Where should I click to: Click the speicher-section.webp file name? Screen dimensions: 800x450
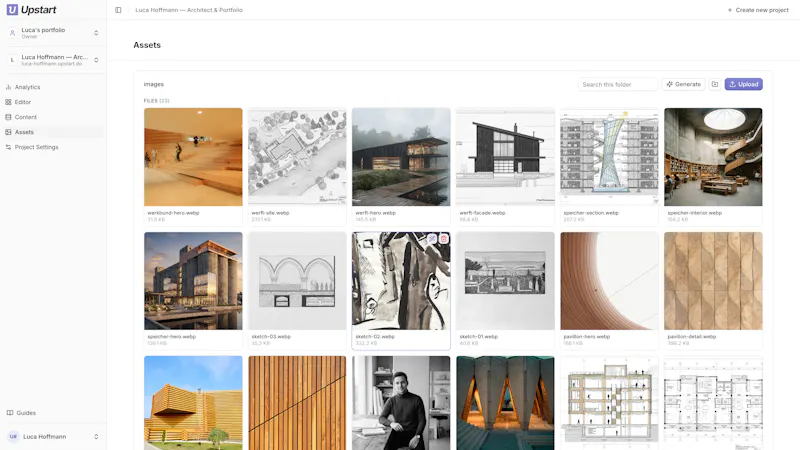pyautogui.click(x=591, y=213)
